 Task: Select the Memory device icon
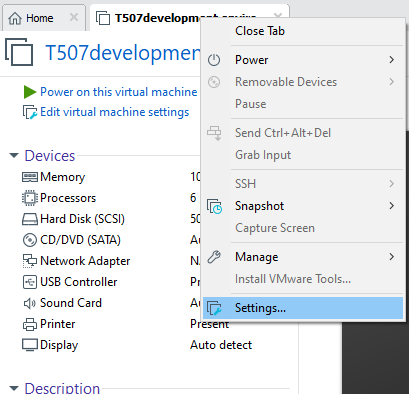pos(30,177)
